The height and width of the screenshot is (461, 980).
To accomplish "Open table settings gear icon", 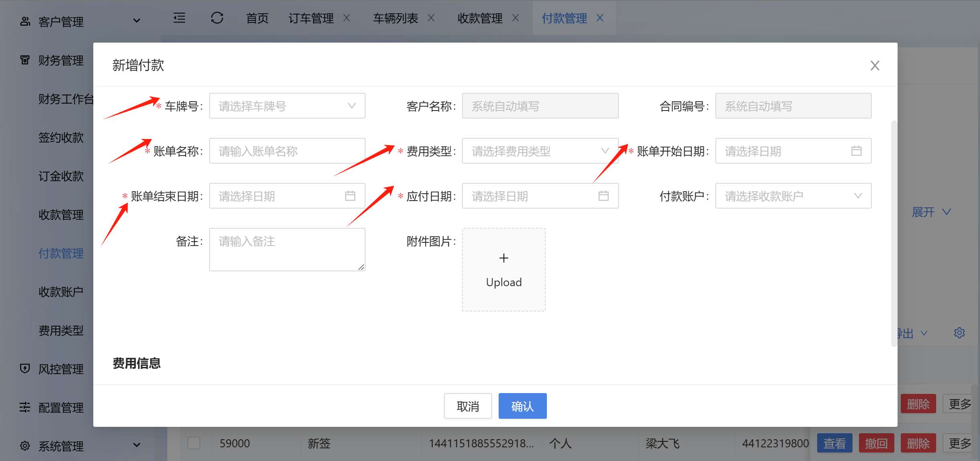I will point(959,333).
